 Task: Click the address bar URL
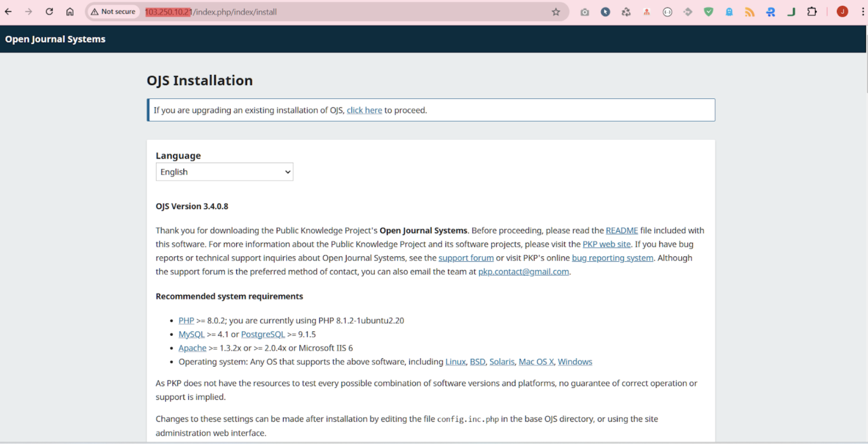(211, 12)
